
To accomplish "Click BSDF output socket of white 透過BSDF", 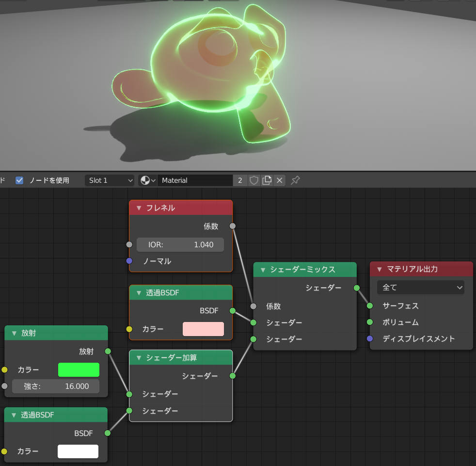I will [108, 433].
